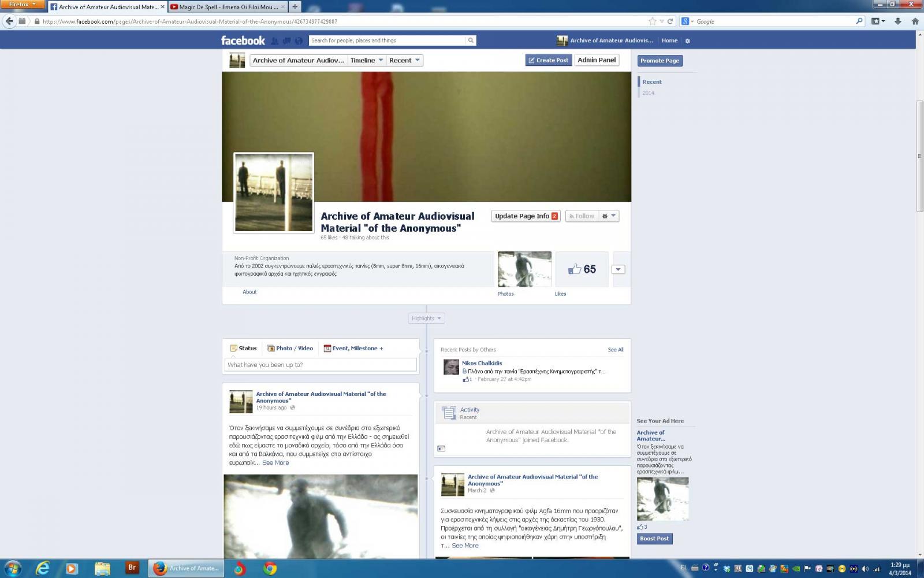
Task: Click See More on the 19 hours ago post
Action: point(275,463)
